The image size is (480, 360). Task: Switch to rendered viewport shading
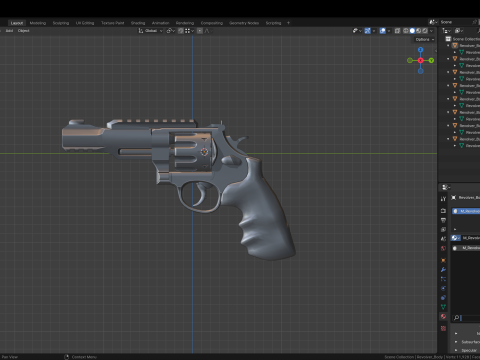[x=425, y=31]
